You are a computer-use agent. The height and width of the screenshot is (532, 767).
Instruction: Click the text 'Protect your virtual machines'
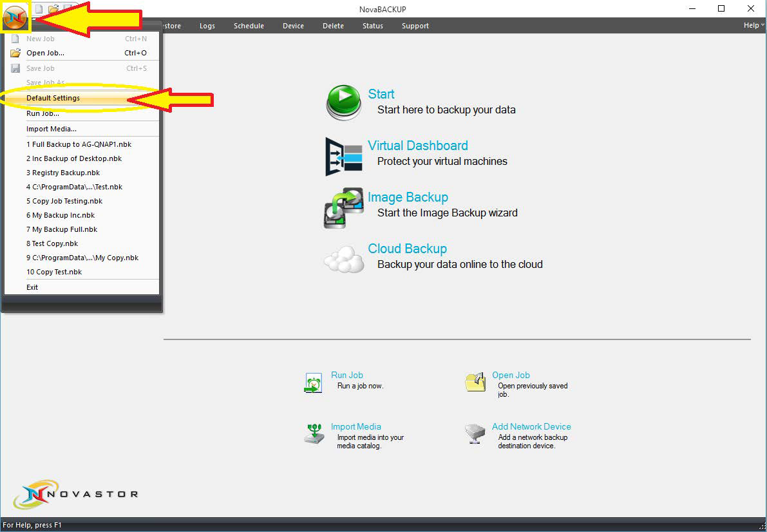coord(442,162)
